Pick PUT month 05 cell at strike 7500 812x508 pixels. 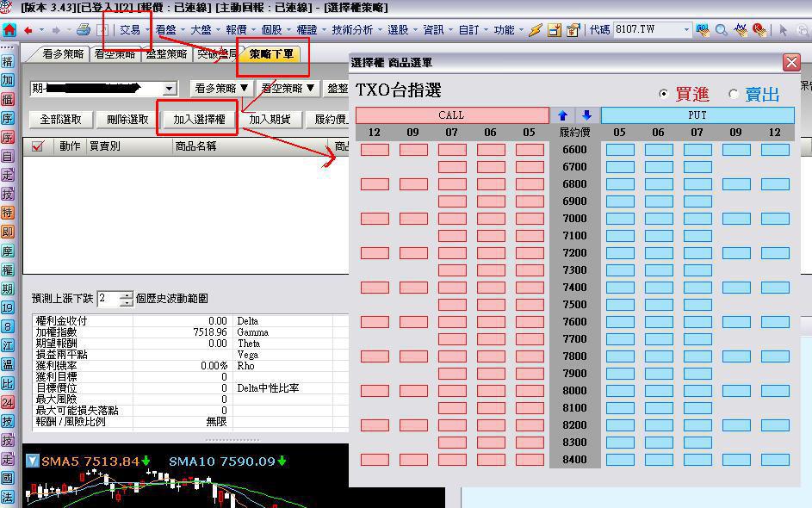[x=620, y=305]
